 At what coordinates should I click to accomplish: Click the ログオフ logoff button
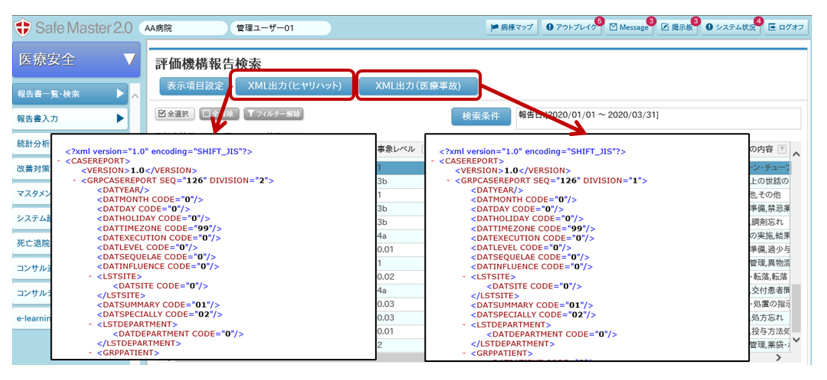[x=786, y=27]
